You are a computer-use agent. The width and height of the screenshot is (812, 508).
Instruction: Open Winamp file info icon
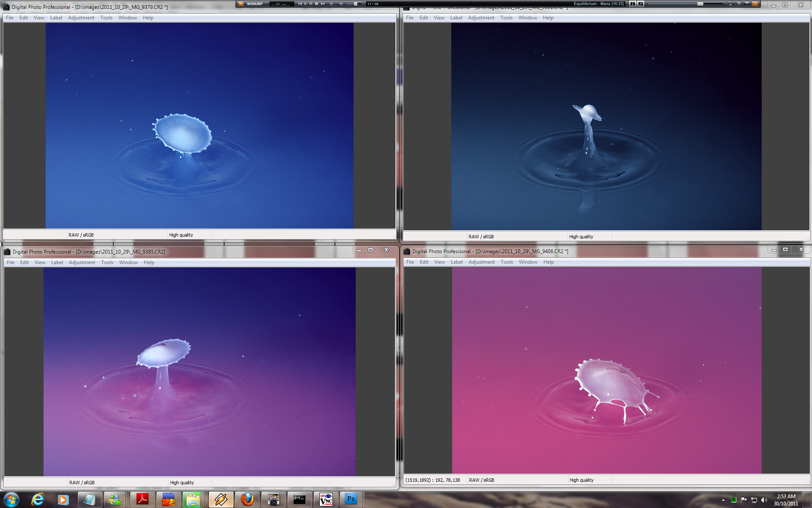tap(632, 4)
